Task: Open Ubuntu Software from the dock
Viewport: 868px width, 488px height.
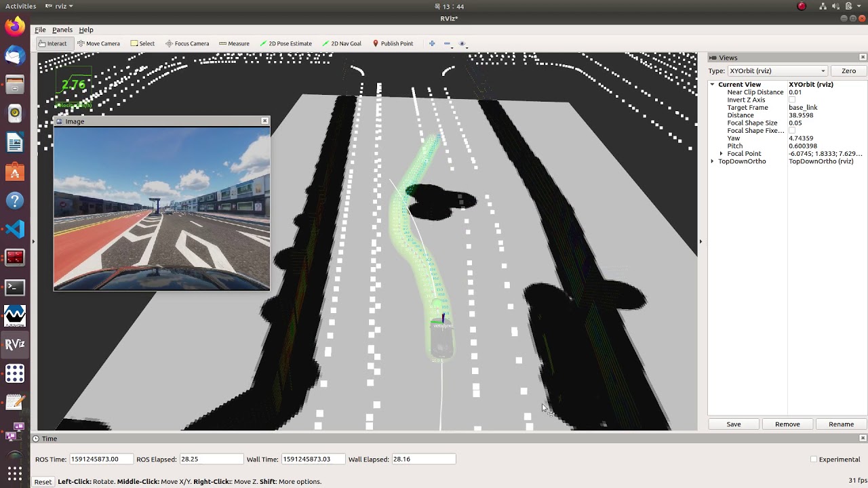Action: tap(15, 171)
